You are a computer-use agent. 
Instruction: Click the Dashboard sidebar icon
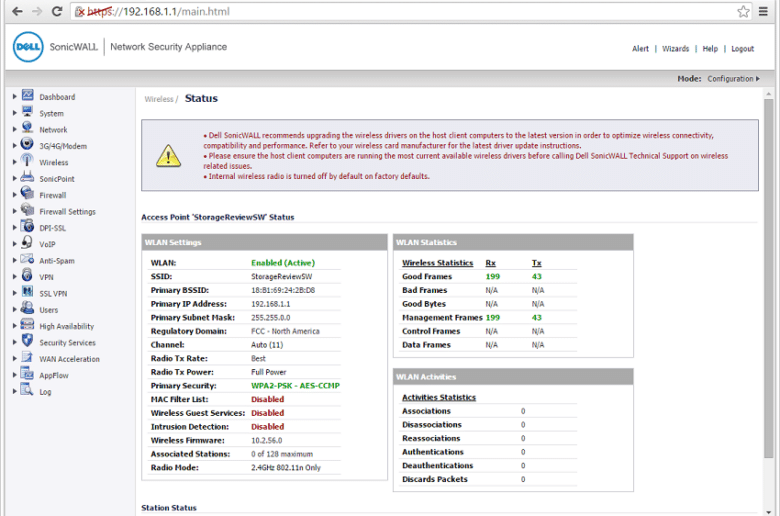(x=27, y=95)
